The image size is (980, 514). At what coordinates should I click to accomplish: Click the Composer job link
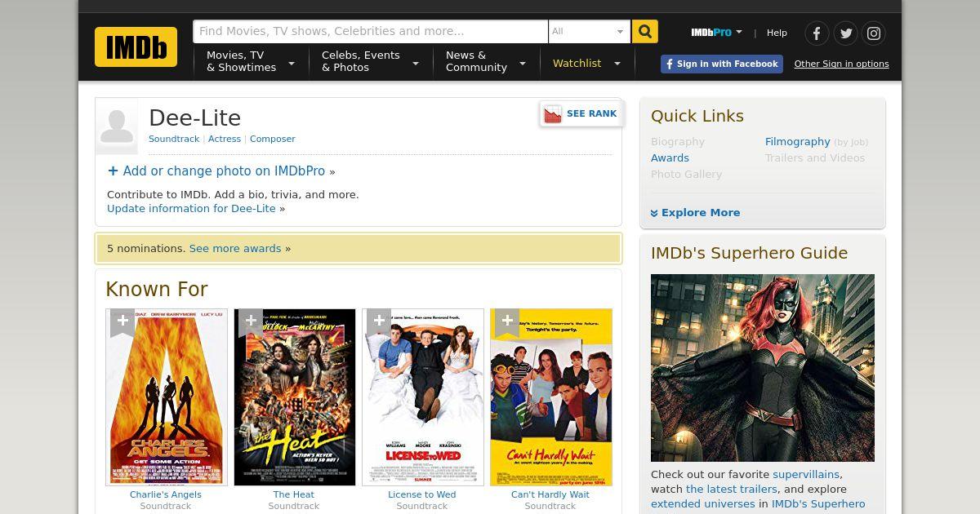pyautogui.click(x=273, y=139)
